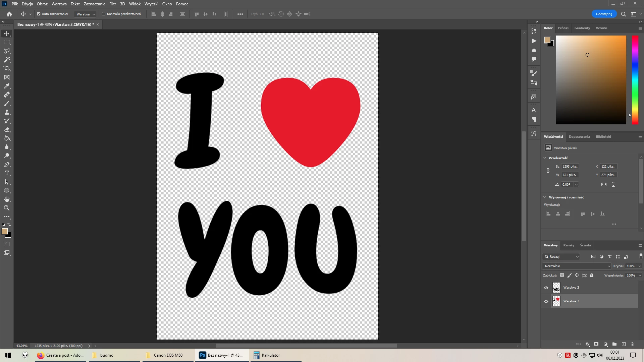Select the Eraser tool
Viewport: 644px width, 362px height.
tap(7, 130)
